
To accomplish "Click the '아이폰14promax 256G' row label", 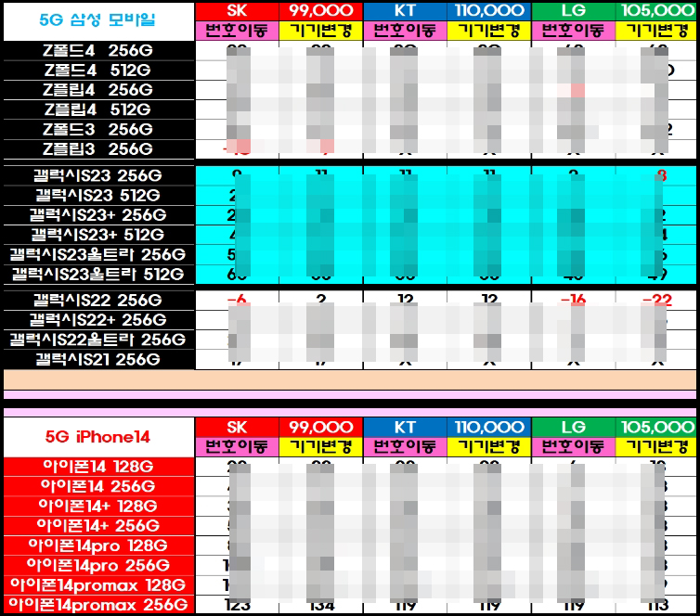I will coord(98,605).
